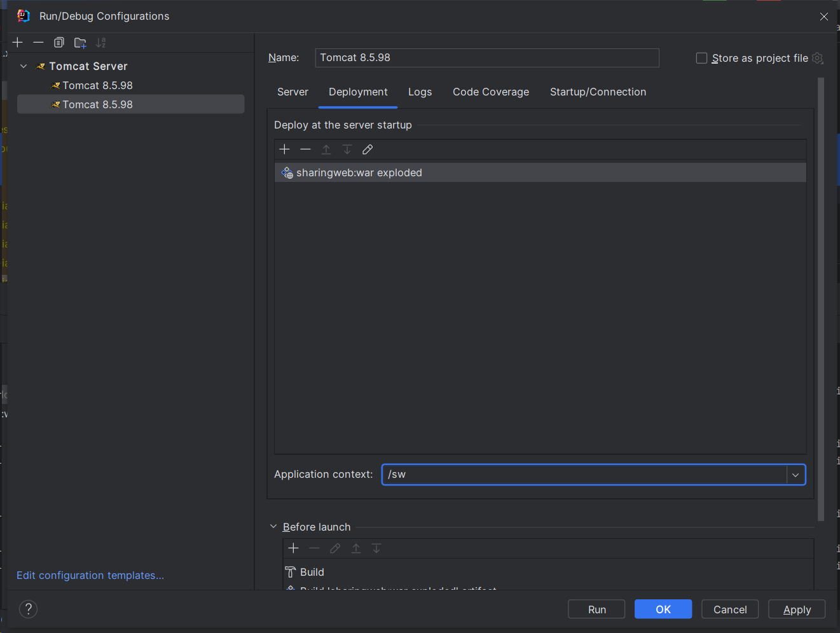Screen dimensions: 840x633
Task: Select the Deployment tab
Action: coord(358,92)
